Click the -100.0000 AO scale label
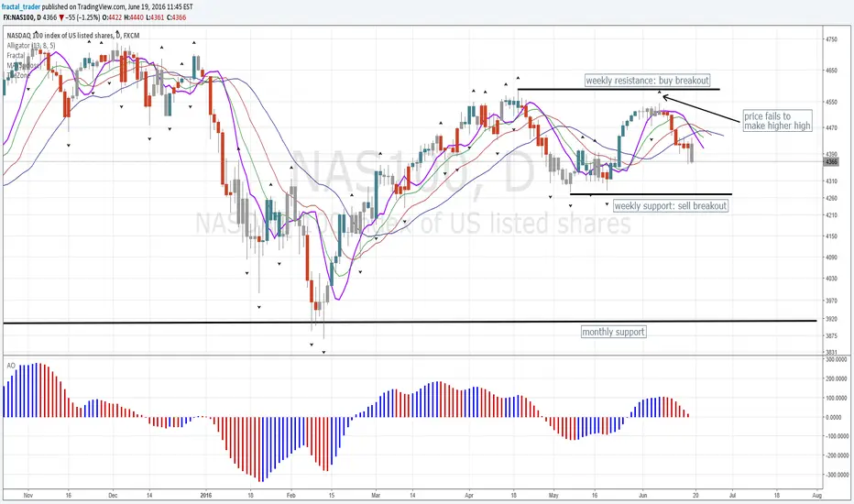Image resolution: width=854 pixels, height=504 pixels. tap(838, 436)
